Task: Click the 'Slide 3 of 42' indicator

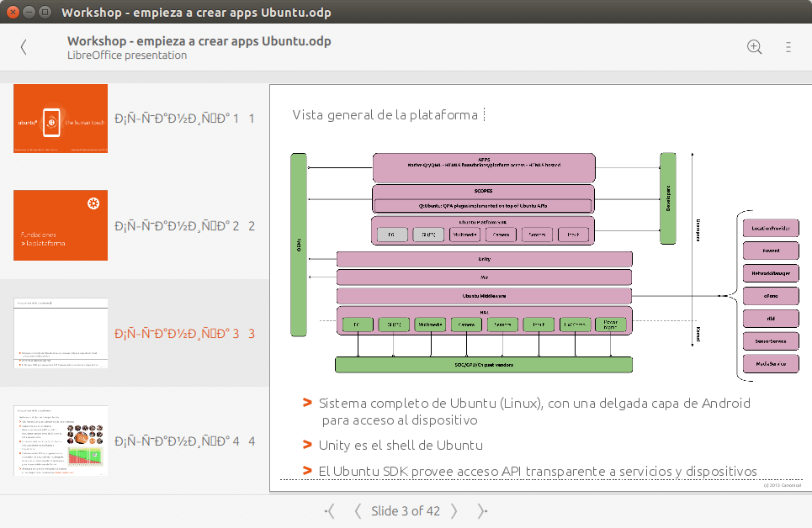Action: [x=406, y=510]
